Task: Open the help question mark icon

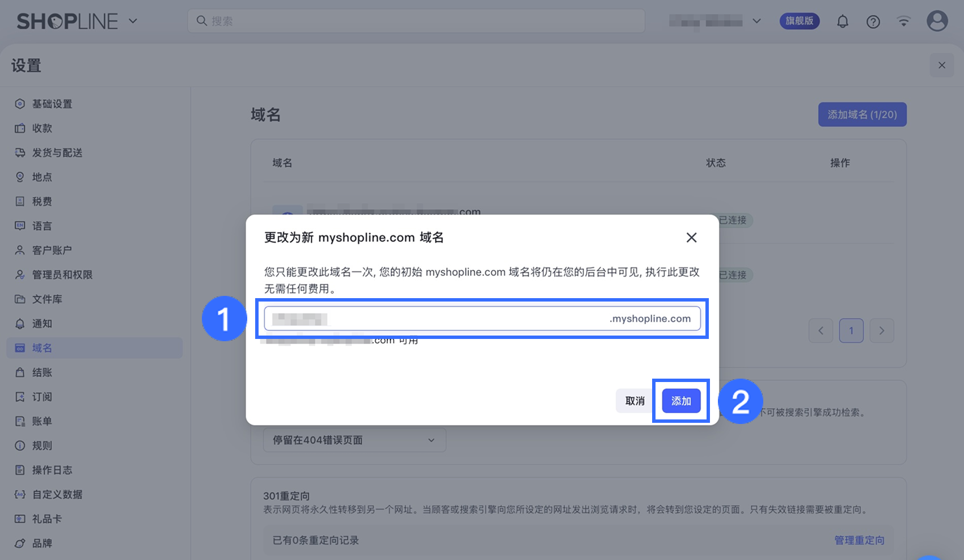Action: [x=873, y=22]
